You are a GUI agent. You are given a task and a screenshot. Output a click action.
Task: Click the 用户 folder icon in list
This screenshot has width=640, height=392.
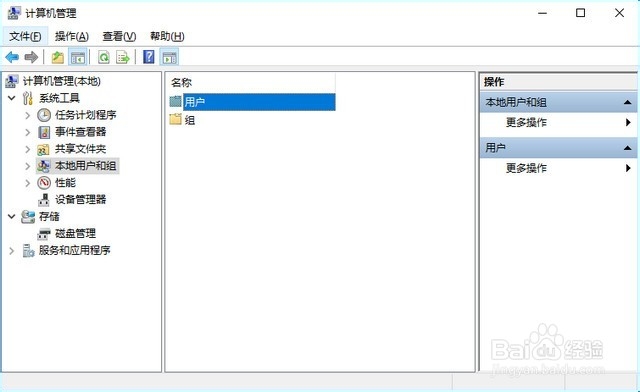pyautogui.click(x=176, y=101)
